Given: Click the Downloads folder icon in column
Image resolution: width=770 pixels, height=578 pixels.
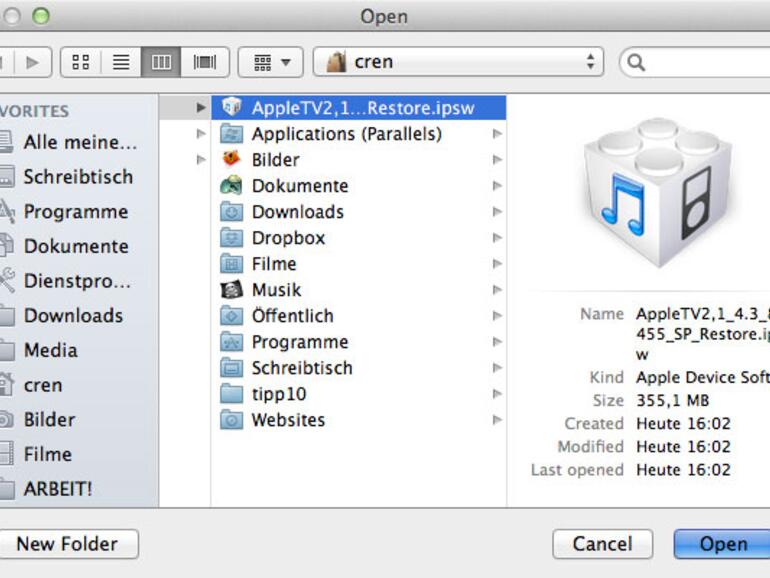Looking at the screenshot, I should click(232, 212).
